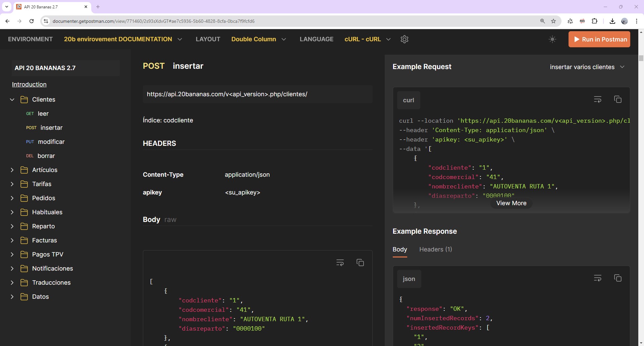Screen dimensions: 644x346
Task: Copy the curl example request code
Action: coord(618,100)
